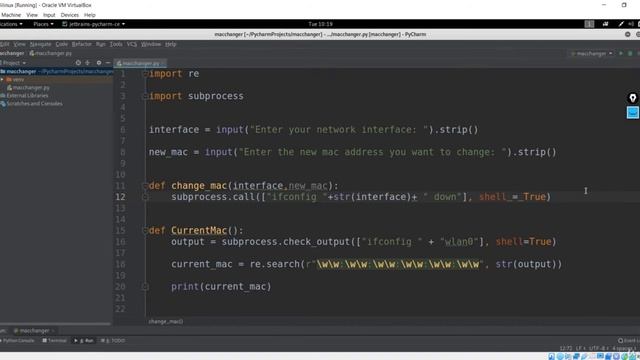Click the expand/collapse all icon in Project panel
The width and height of the screenshot is (640, 360).
pos(88,63)
